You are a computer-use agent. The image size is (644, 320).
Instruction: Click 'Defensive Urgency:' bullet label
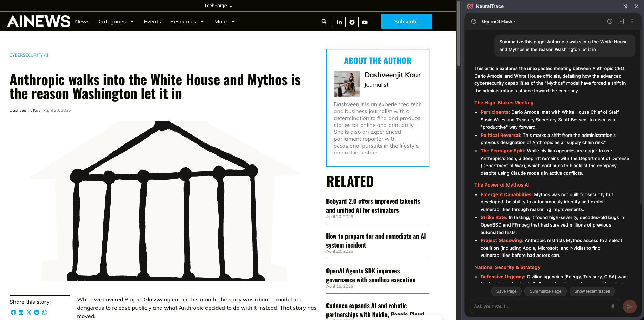pyautogui.click(x=503, y=277)
